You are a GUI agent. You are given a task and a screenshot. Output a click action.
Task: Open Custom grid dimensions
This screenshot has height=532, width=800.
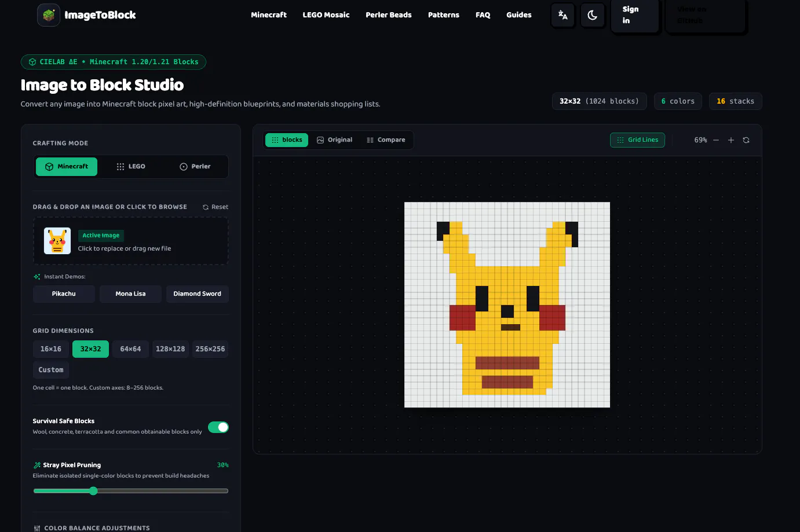(x=51, y=370)
